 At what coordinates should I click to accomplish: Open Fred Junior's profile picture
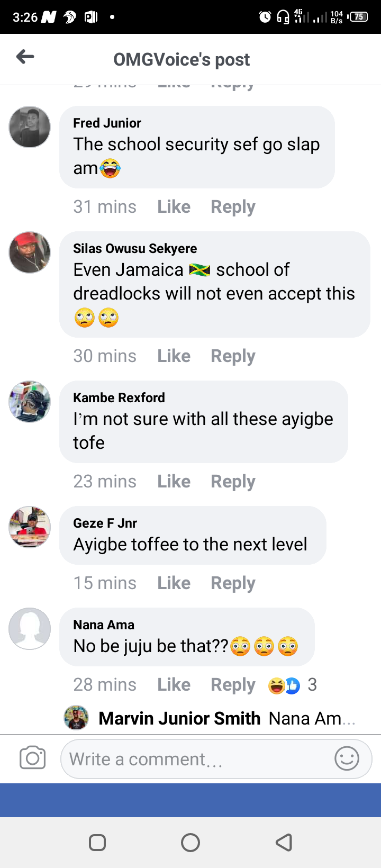coord(30,127)
